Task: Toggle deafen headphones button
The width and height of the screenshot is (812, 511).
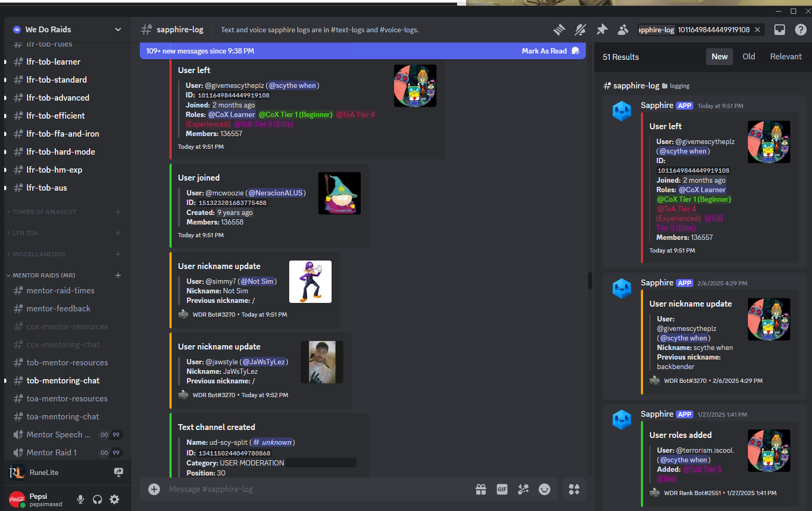Action: pyautogui.click(x=97, y=499)
